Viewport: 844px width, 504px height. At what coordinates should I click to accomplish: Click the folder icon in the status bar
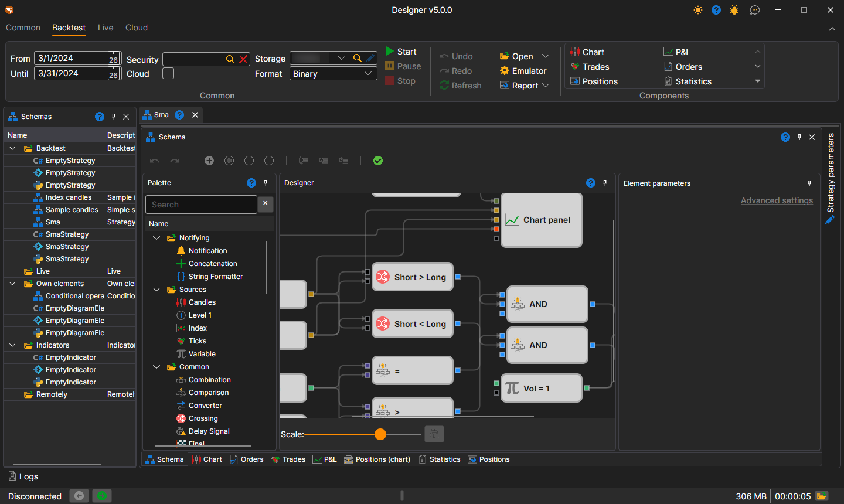click(822, 496)
